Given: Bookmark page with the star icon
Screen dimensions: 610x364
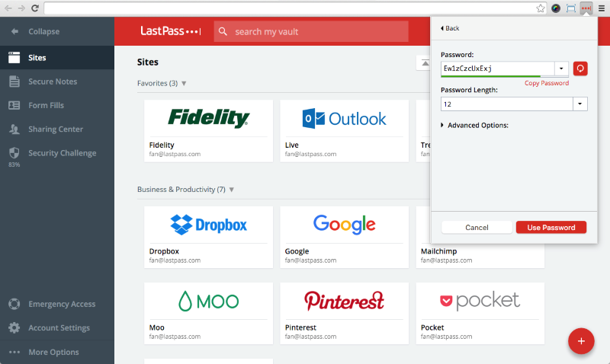Looking at the screenshot, I should coord(541,8).
